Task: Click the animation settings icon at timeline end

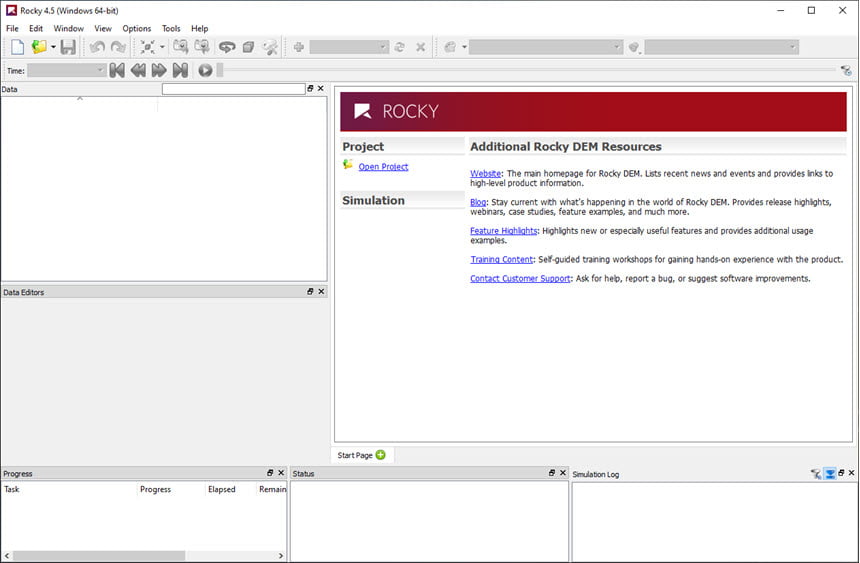Action: point(846,70)
